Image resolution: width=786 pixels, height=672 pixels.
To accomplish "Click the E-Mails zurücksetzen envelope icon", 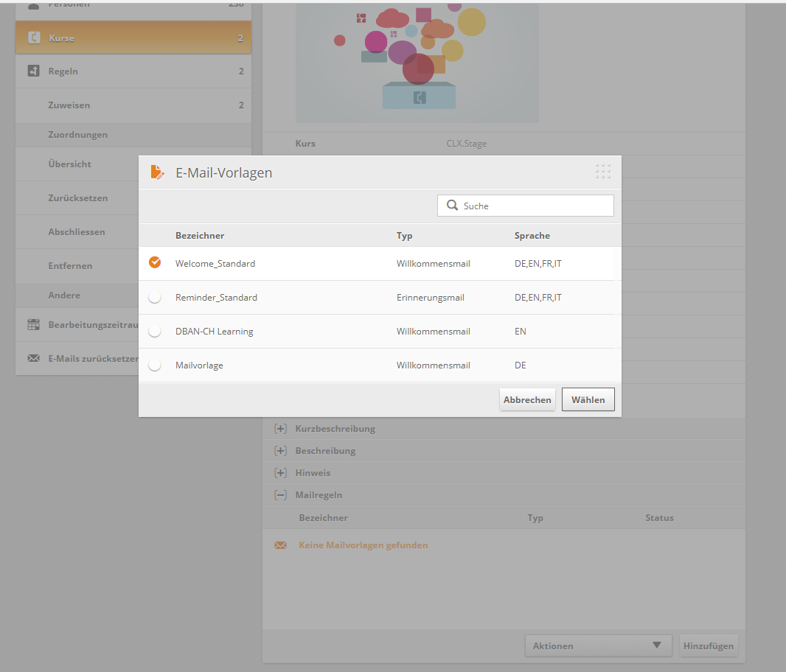I will point(34,359).
